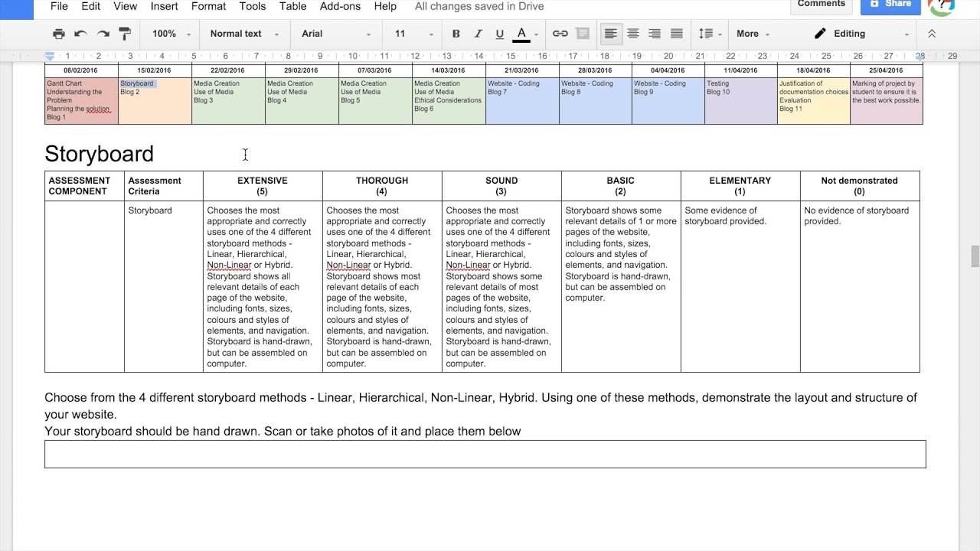
Task: Open the Edit menu
Action: (90, 6)
